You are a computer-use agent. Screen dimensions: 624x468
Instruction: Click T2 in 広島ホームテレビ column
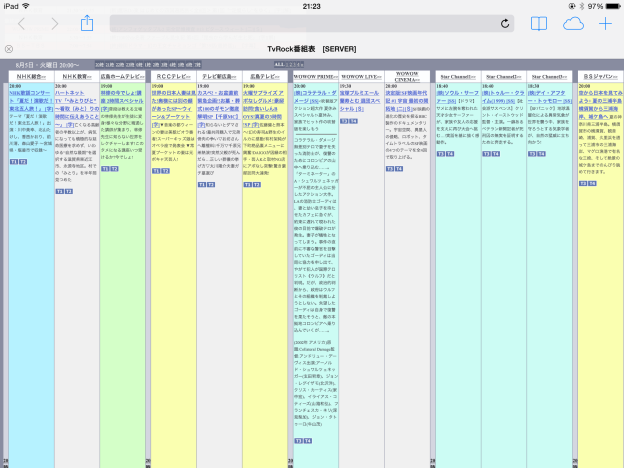click(114, 169)
